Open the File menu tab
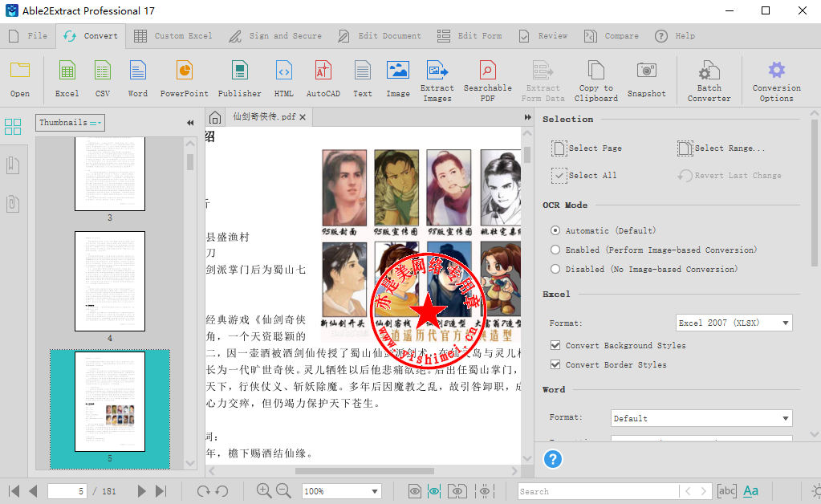 29,36
